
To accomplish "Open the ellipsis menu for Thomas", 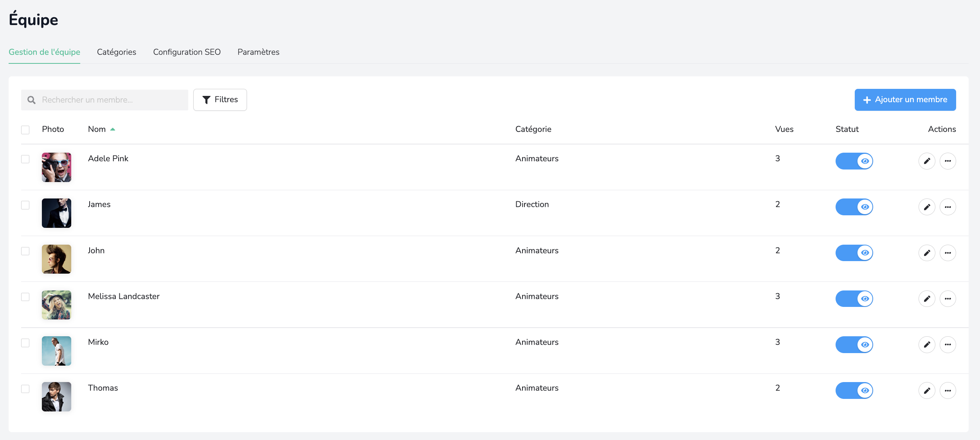I will [948, 390].
